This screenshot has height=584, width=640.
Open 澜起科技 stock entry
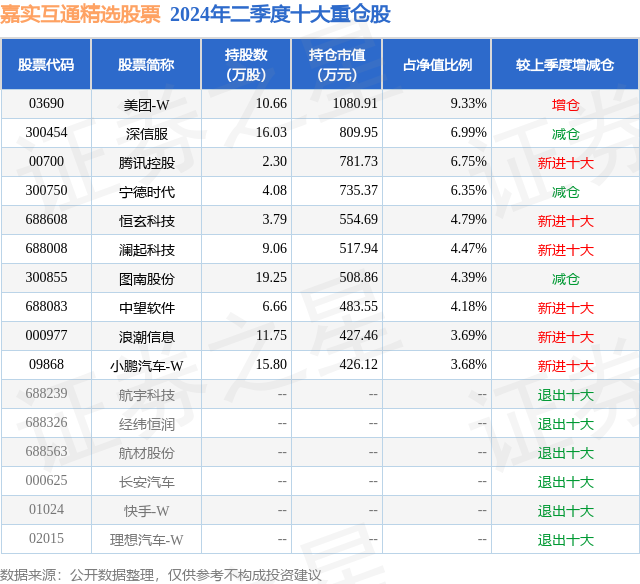(x=147, y=250)
